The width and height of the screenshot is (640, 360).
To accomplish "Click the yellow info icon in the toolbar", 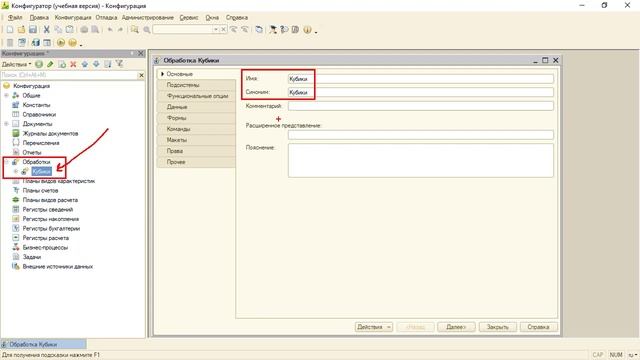I will pos(307,29).
